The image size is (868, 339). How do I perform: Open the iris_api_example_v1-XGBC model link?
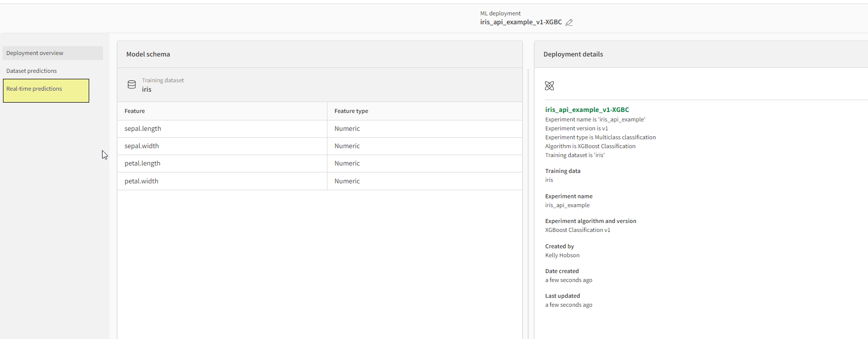[587, 110]
